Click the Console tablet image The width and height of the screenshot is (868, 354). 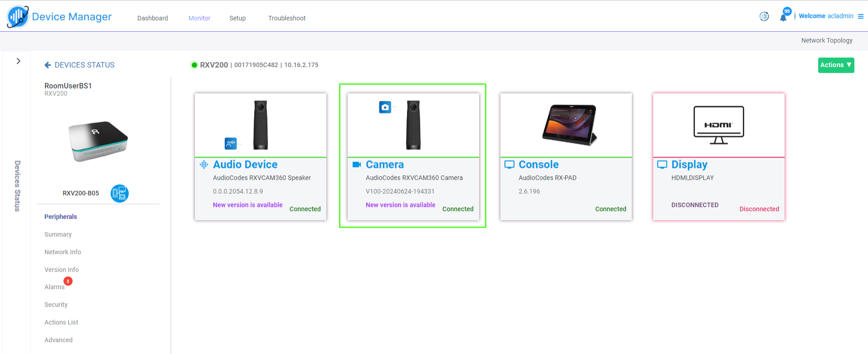click(x=569, y=125)
